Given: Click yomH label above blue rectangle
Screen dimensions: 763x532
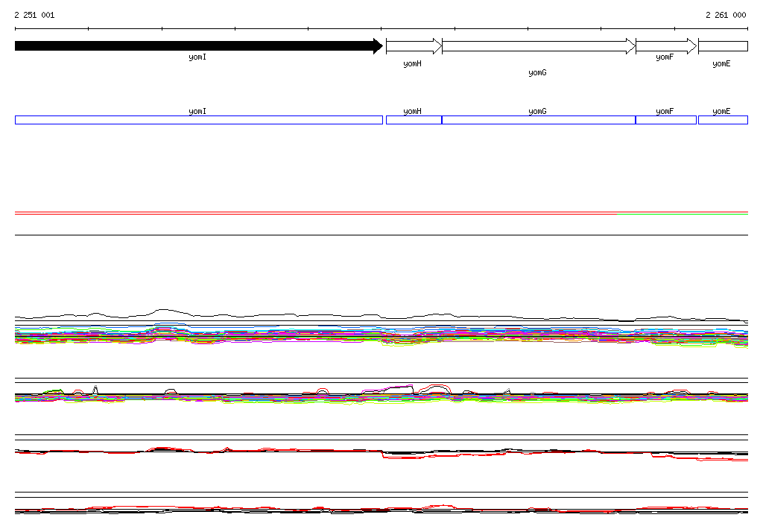Looking at the screenshot, I should [x=413, y=112].
